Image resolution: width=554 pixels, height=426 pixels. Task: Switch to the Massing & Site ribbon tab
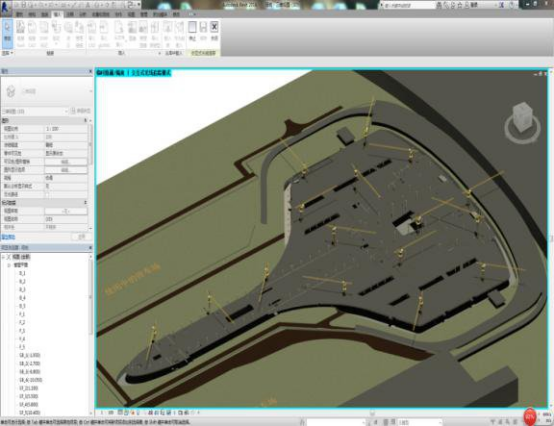pos(101,14)
